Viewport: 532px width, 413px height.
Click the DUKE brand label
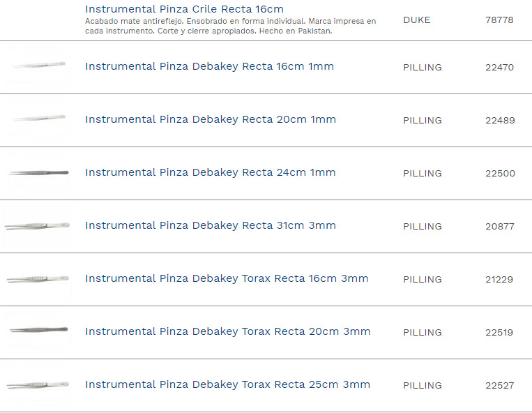pos(416,20)
